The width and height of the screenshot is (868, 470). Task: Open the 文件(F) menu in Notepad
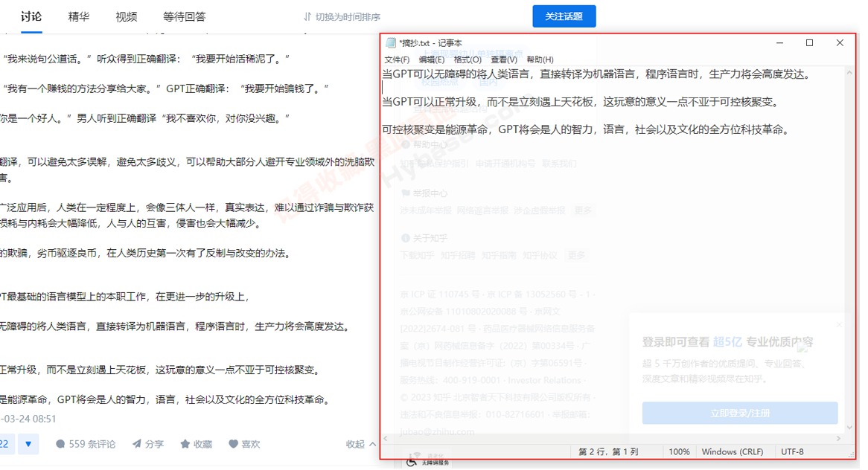(397, 59)
